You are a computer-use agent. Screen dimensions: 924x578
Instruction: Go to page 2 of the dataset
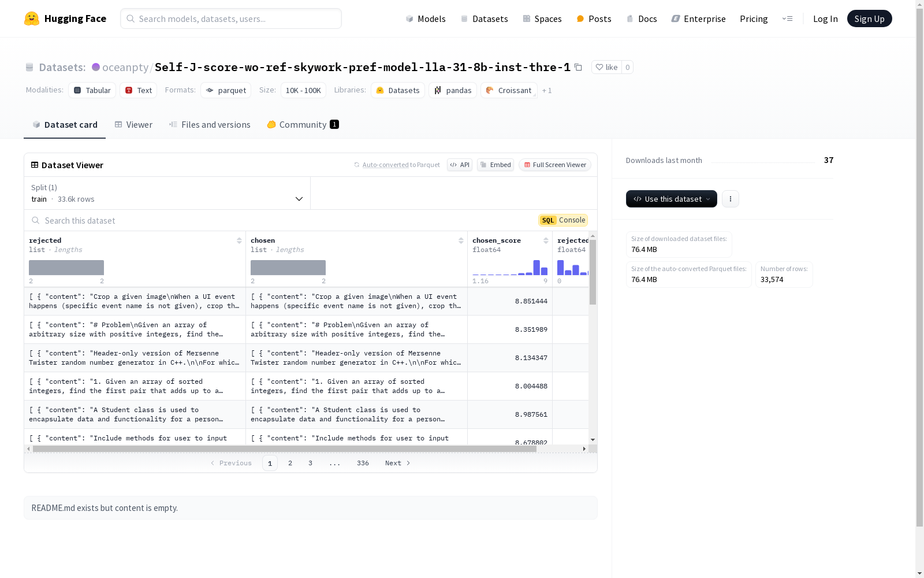[x=290, y=463]
